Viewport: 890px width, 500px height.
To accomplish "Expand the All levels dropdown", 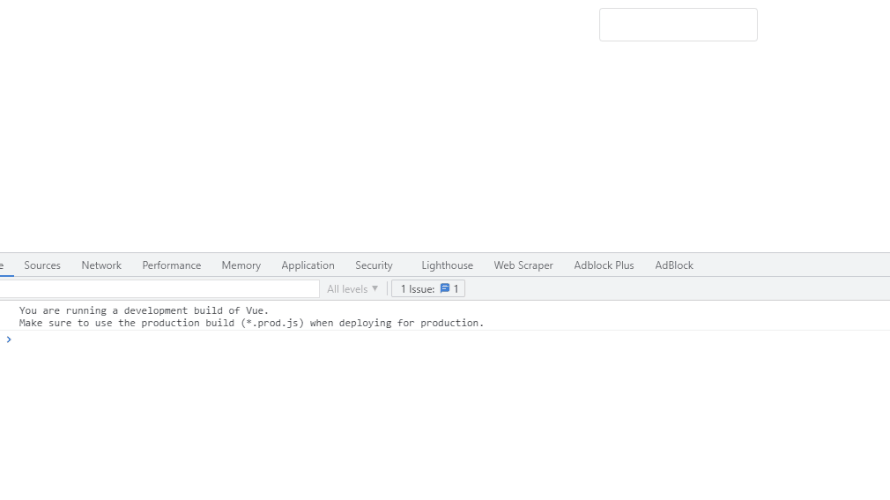I will (352, 289).
